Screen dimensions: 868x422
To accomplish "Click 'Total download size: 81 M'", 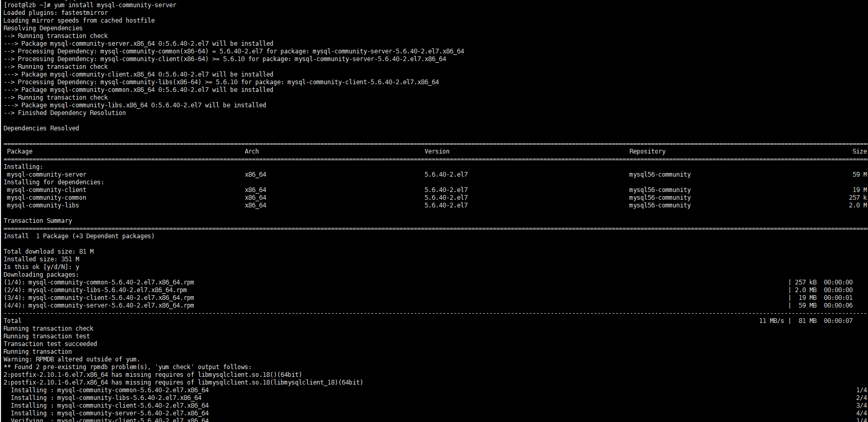I will point(49,252).
